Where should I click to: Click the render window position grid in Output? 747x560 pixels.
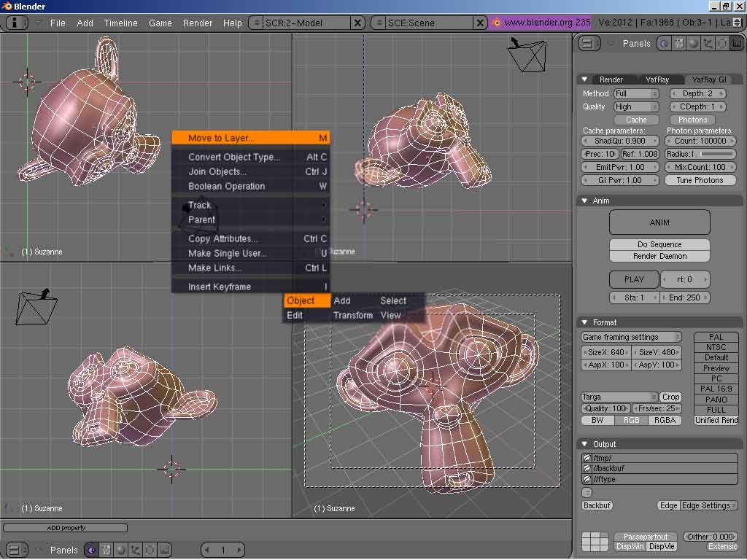point(595,541)
